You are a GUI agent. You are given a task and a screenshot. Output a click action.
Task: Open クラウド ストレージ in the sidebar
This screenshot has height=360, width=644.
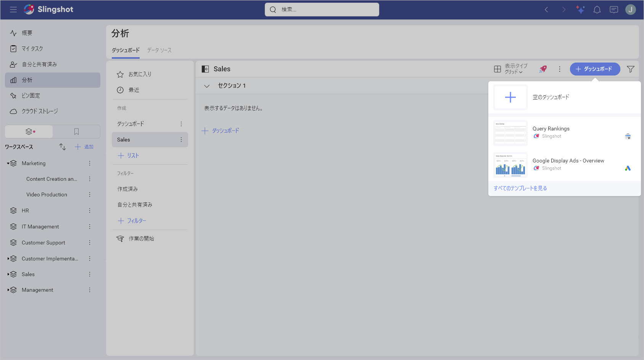point(53,111)
